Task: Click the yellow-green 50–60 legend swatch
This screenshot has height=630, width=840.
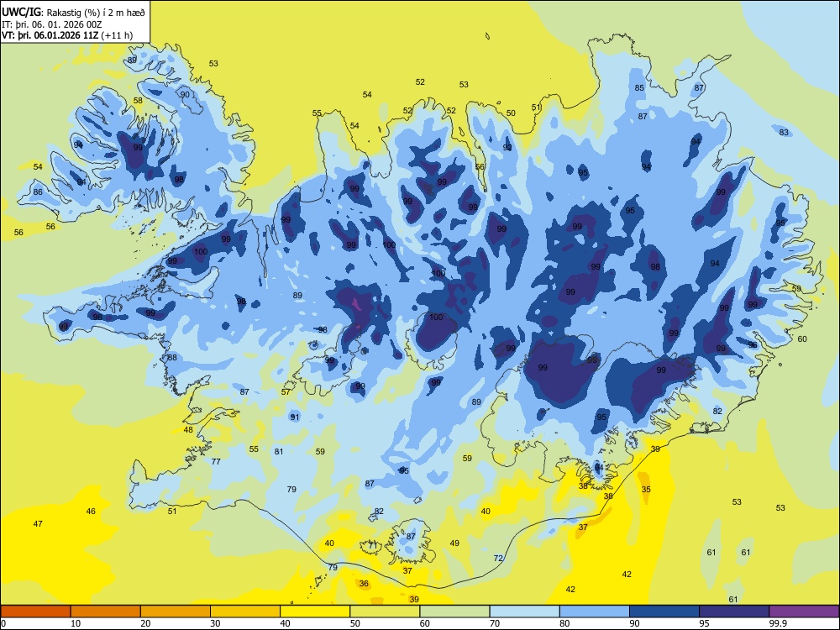Action: 385,612
